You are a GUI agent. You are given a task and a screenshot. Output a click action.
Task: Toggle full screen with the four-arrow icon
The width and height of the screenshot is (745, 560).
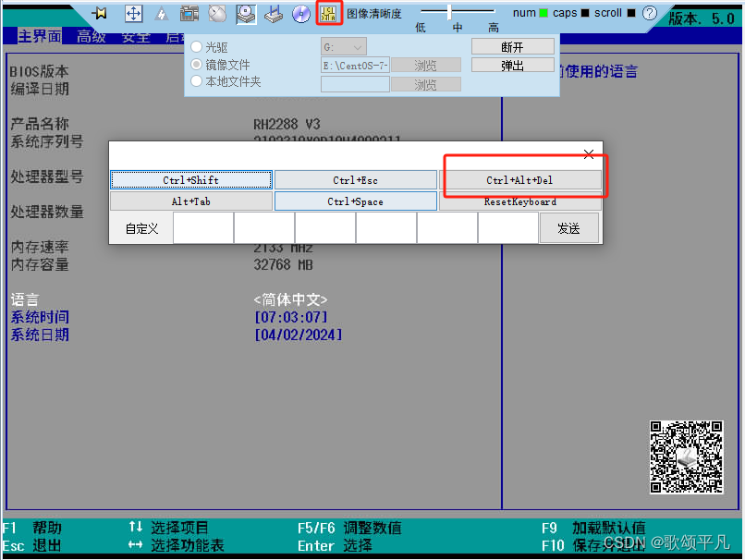(133, 13)
